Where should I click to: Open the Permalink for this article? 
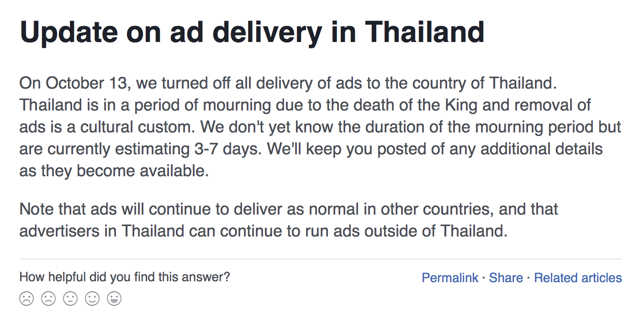tap(450, 278)
